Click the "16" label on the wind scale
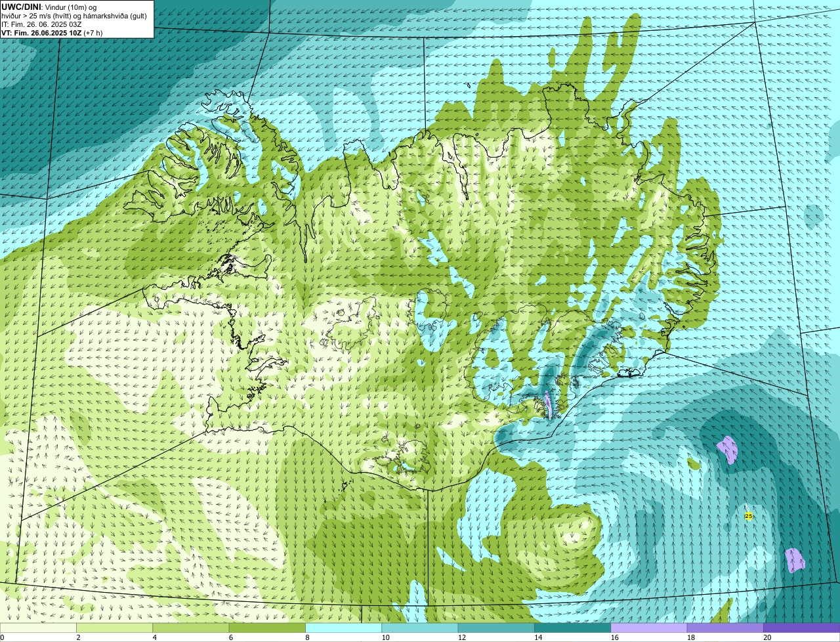The width and height of the screenshot is (840, 642). (614, 637)
